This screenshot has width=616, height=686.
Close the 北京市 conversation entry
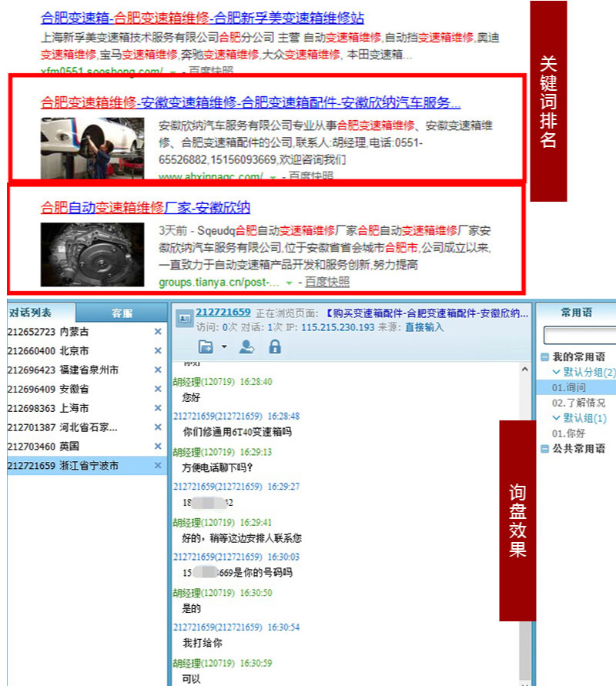pos(158,351)
